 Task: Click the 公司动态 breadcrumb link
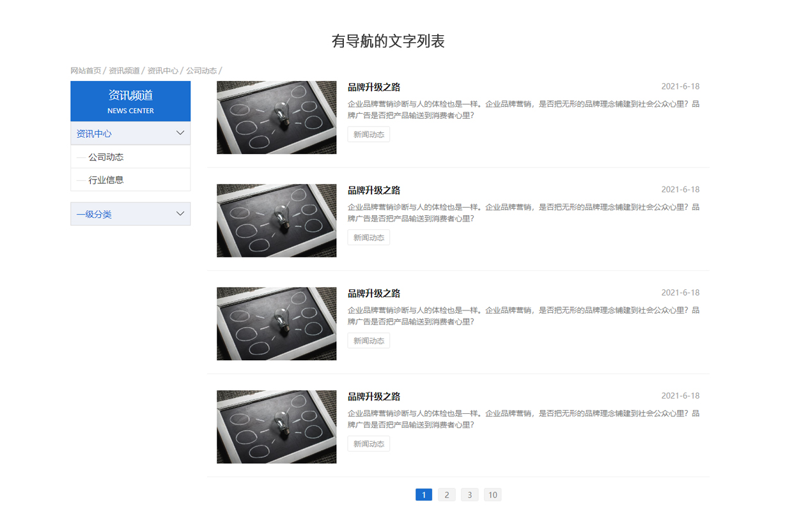201,71
